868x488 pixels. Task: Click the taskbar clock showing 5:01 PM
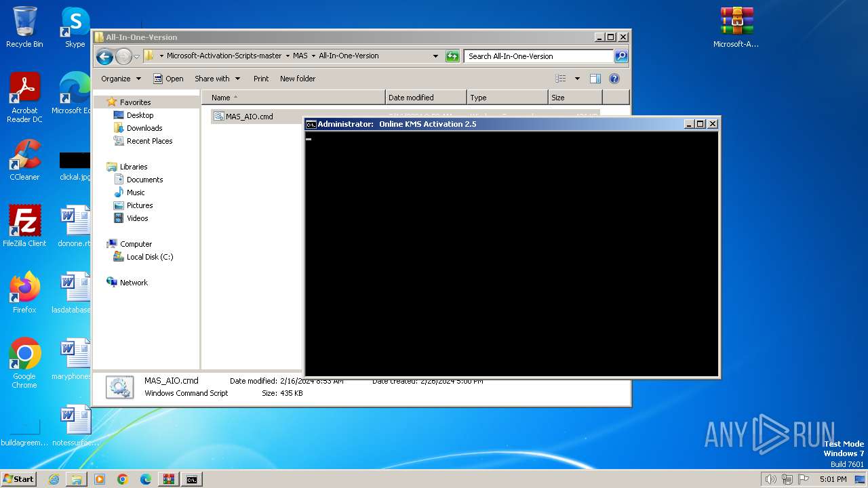point(833,479)
